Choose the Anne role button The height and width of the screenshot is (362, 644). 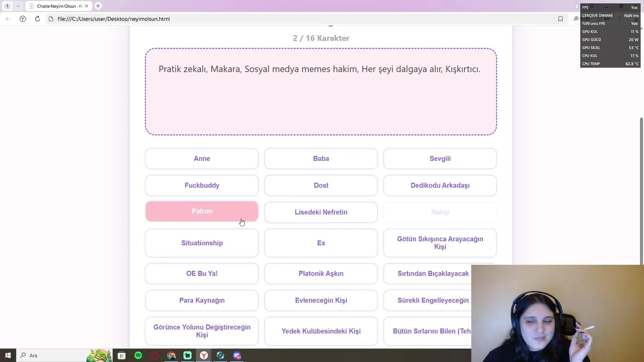coord(202,158)
